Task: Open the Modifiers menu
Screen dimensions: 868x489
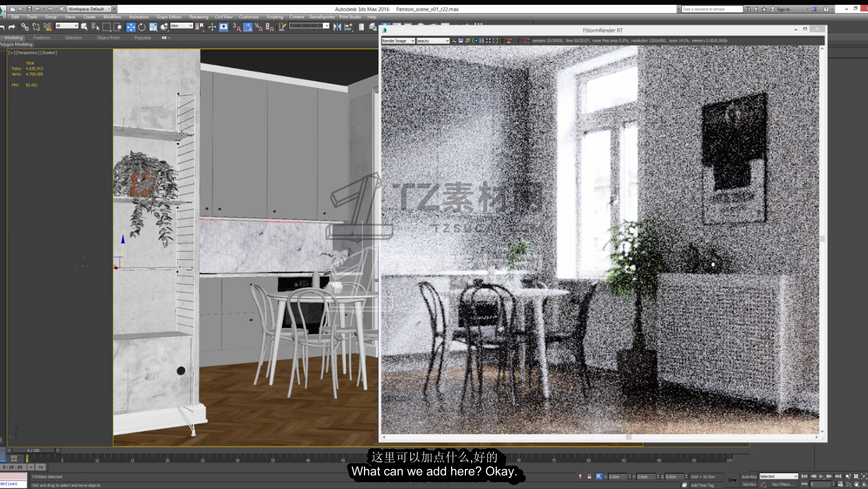Action: tap(112, 17)
